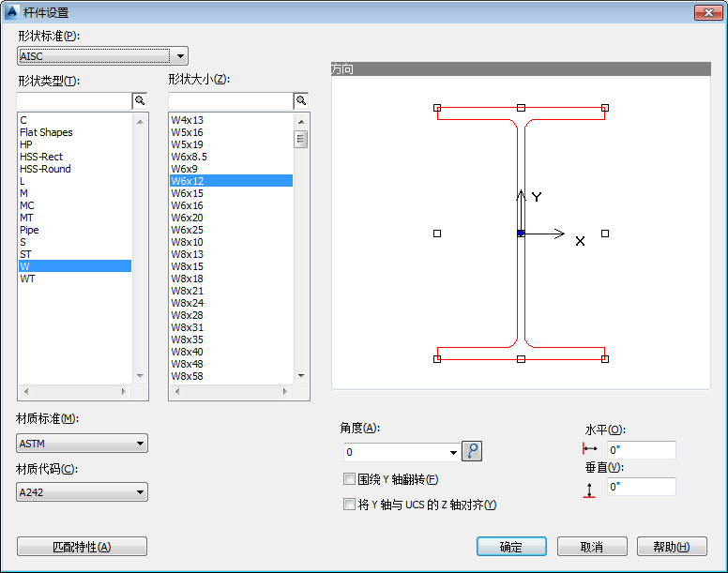Select the blue center origin grip point
The height and width of the screenshot is (573, 728).
521,234
